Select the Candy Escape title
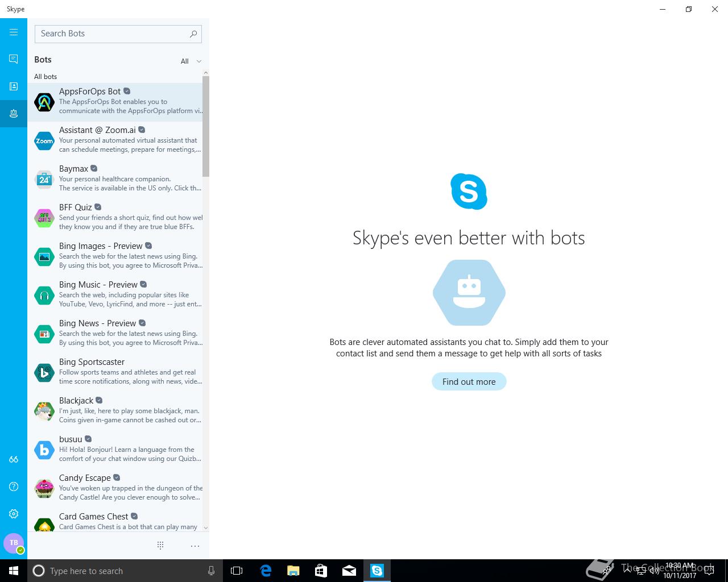 [85, 478]
